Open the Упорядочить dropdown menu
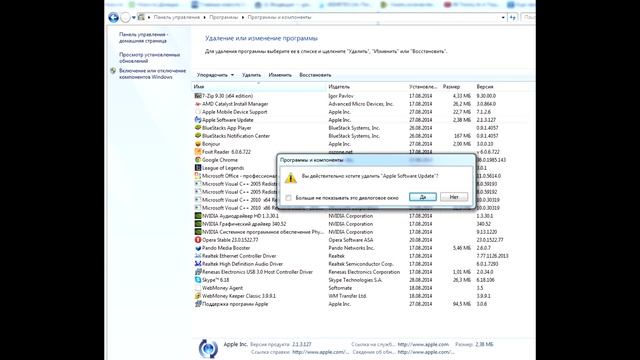The image size is (640, 360). (215, 75)
